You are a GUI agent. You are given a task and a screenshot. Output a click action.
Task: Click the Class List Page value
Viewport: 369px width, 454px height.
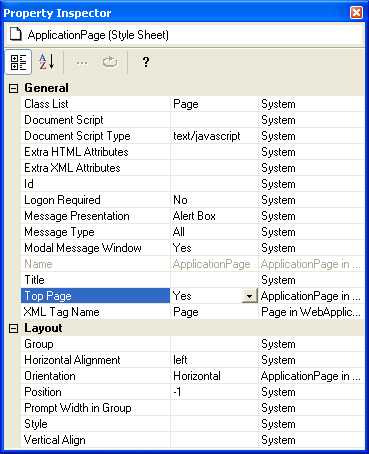click(x=214, y=104)
